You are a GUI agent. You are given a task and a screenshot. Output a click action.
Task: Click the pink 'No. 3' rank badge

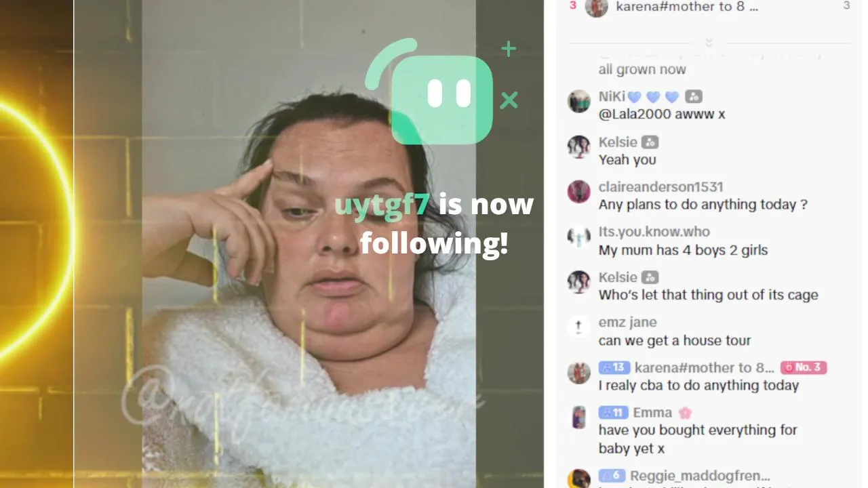coord(804,367)
